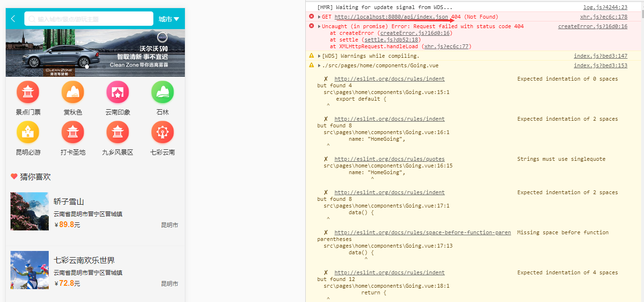This screenshot has height=302, width=644.
Task: Click the warning icon for Going.vue entry
Action: coord(311,65)
